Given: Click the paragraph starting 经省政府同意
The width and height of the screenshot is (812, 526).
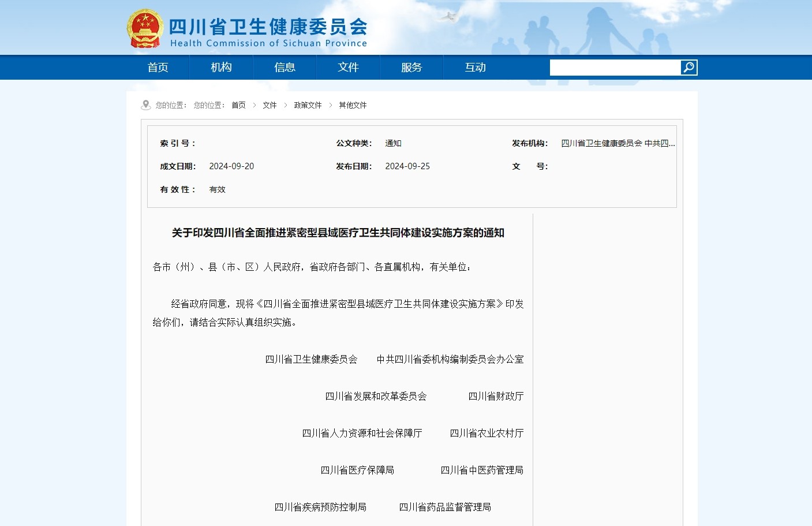Looking at the screenshot, I should pos(338,313).
